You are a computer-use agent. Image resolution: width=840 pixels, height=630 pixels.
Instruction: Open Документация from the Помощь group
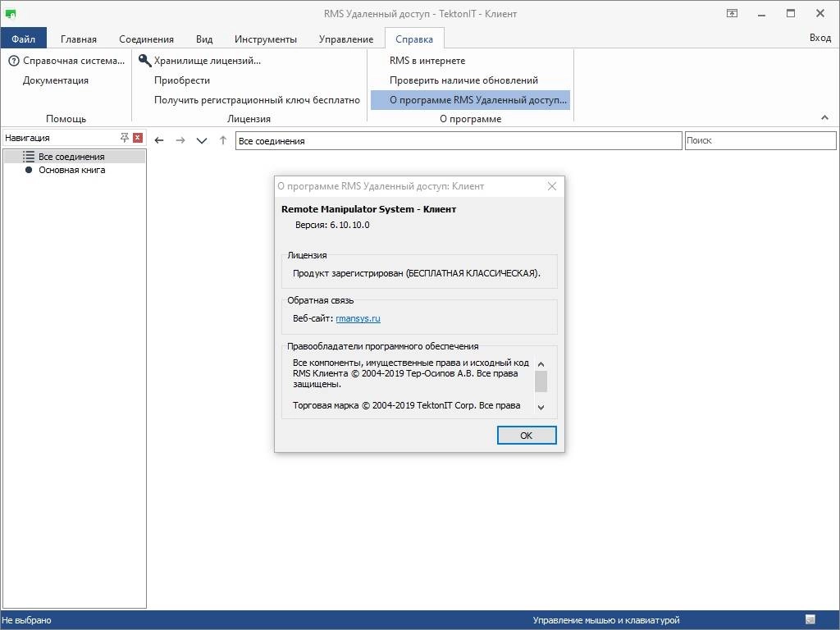point(55,80)
